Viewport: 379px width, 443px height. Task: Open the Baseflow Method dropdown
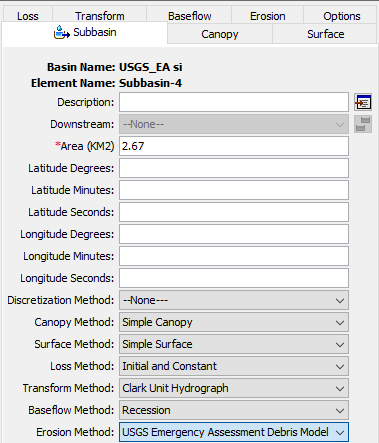pos(234,410)
